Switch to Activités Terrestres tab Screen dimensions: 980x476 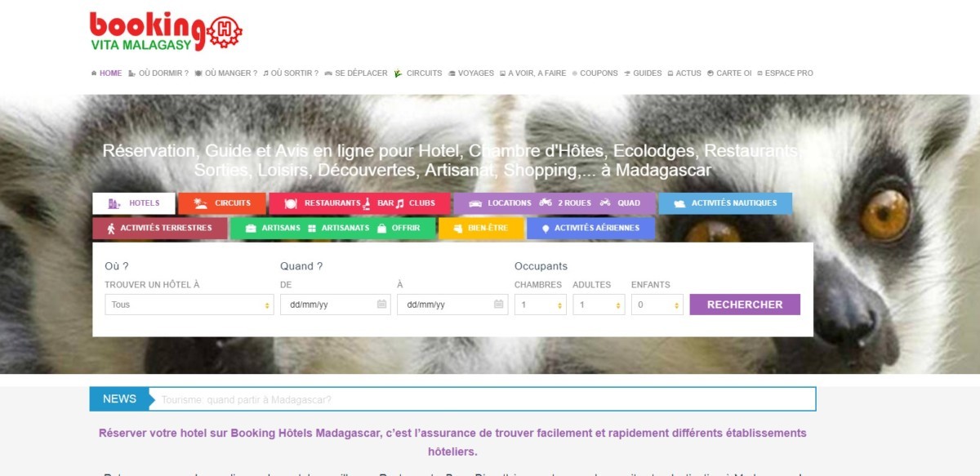[x=159, y=228]
